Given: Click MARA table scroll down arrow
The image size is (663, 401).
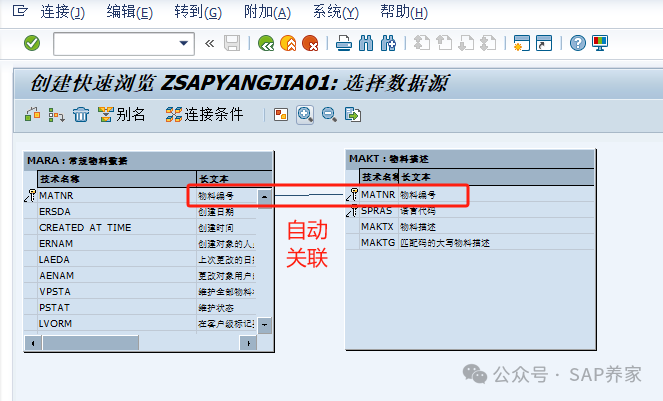Looking at the screenshot, I should pos(264,325).
